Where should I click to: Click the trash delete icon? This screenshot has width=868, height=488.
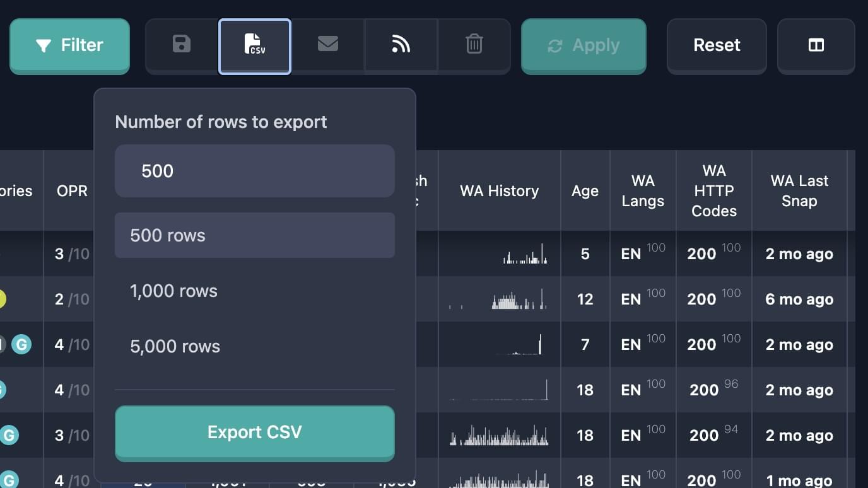coord(474,45)
